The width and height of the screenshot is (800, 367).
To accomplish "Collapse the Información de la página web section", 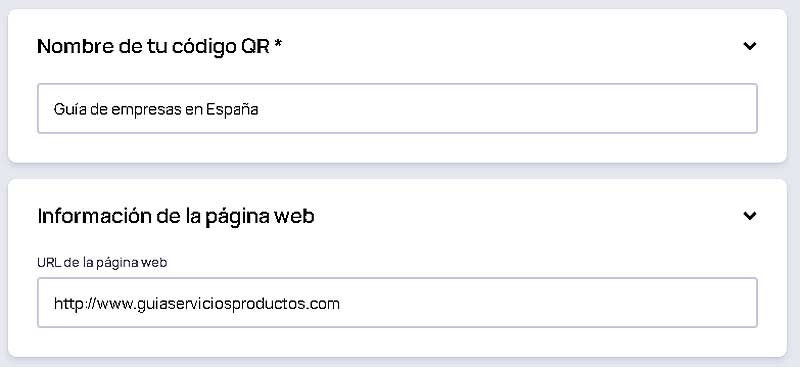I will point(749,216).
